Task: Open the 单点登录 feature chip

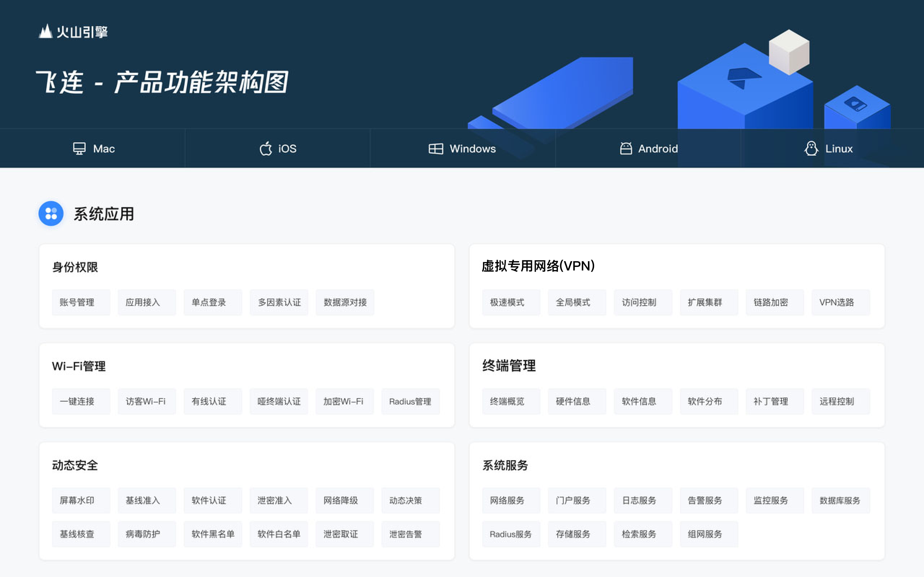Action: pyautogui.click(x=212, y=302)
